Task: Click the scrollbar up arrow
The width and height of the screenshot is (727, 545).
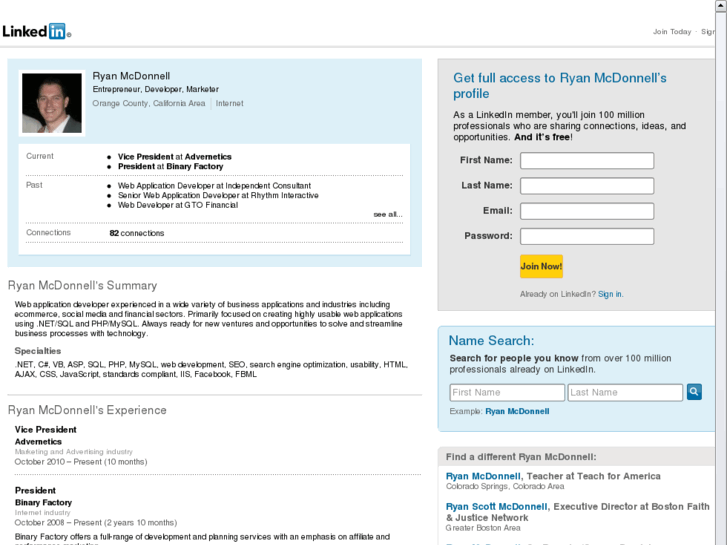Action: pos(721,5)
